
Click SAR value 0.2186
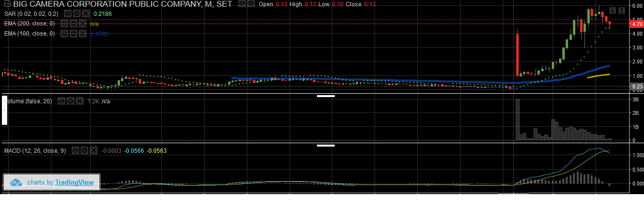tap(103, 14)
